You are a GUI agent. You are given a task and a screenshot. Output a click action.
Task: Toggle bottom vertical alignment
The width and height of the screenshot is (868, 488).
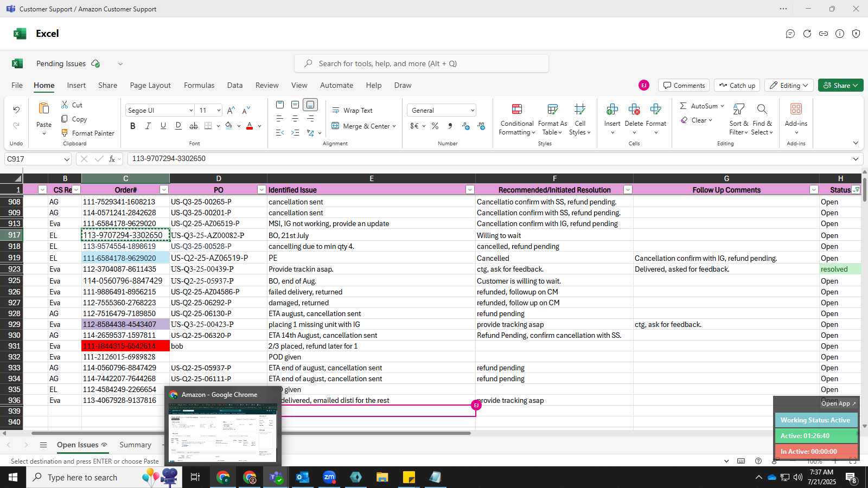coord(310,105)
